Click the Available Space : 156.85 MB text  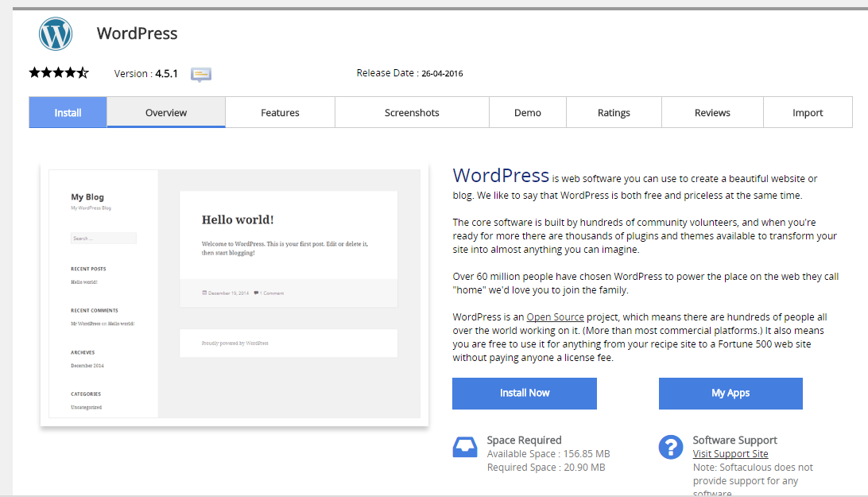coord(548,454)
